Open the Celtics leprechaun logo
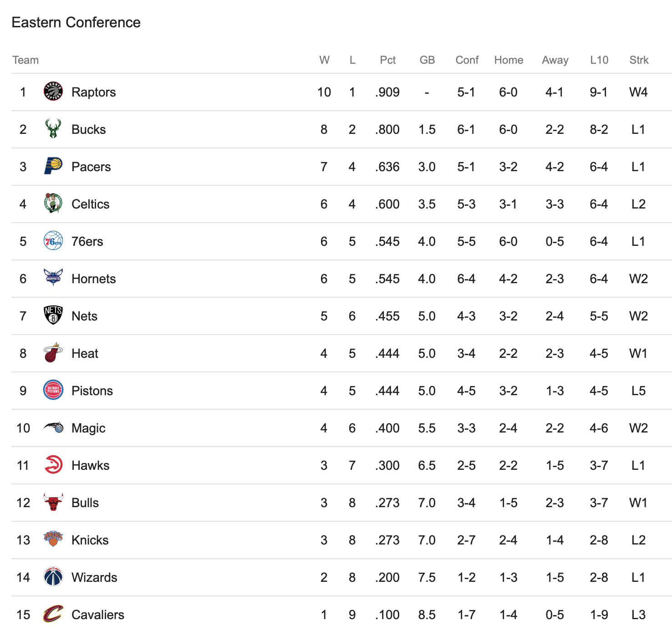The height and width of the screenshot is (641, 672). (53, 203)
